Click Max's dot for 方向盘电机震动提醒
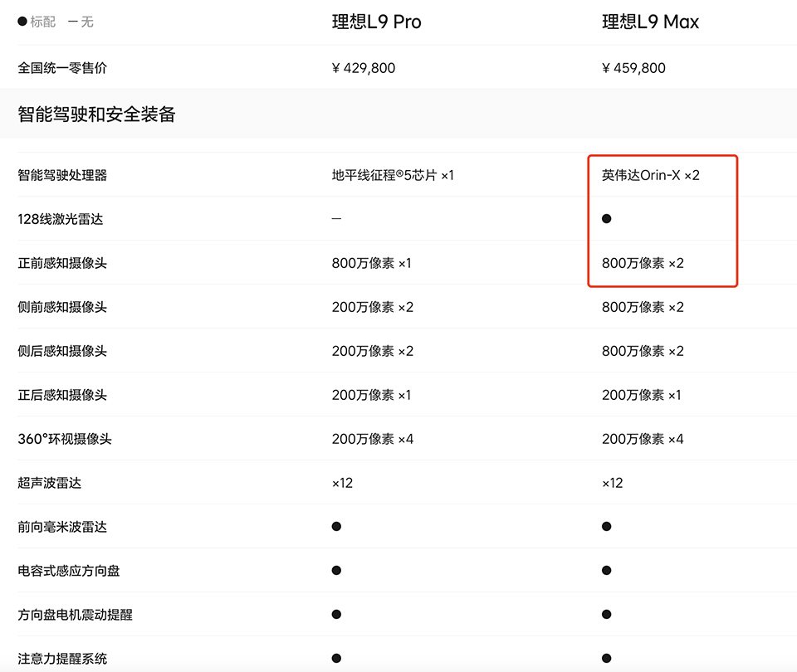This screenshot has height=672, width=797. [606, 615]
